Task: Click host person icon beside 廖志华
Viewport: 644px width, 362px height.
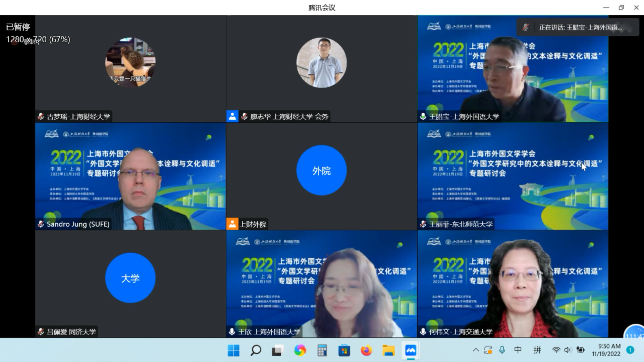Action: (x=232, y=116)
